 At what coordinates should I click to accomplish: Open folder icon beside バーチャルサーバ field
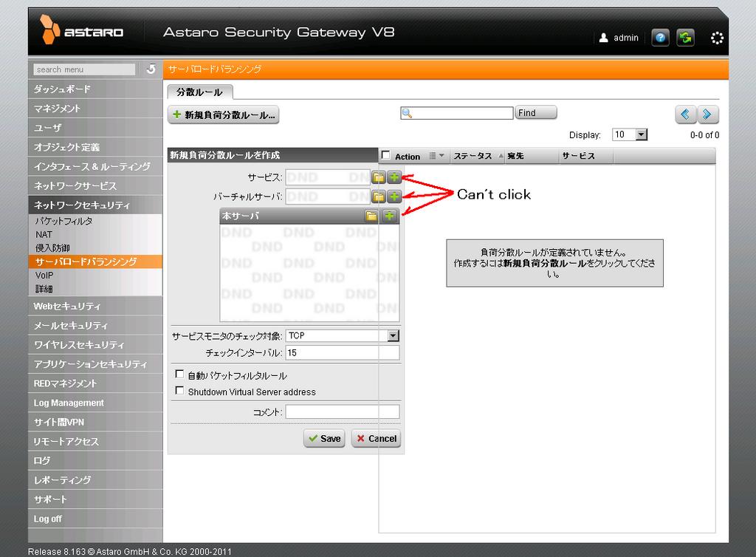point(378,197)
